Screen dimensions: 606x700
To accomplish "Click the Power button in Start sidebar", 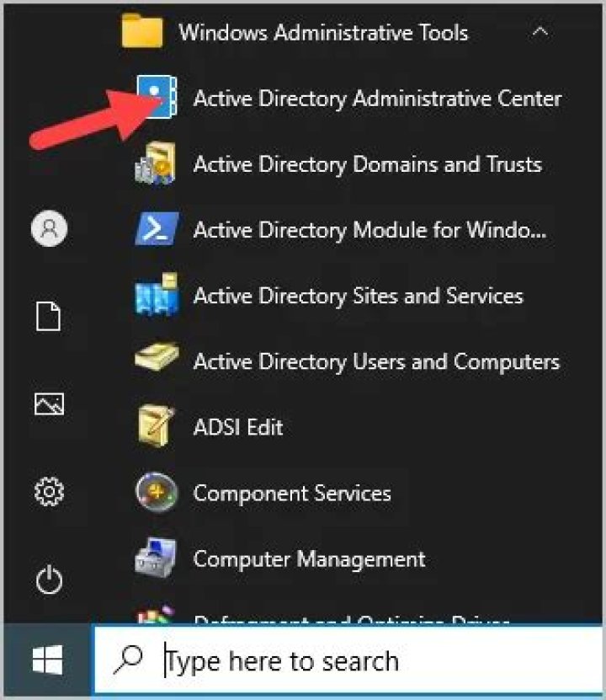I will (49, 580).
